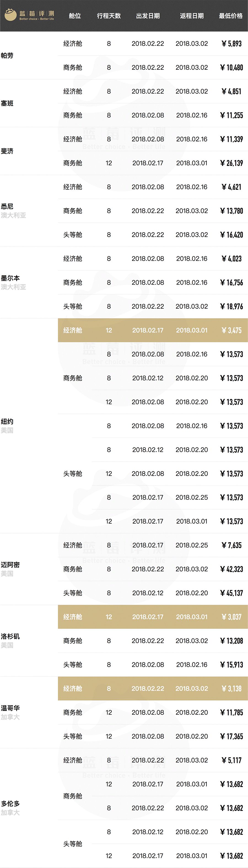
Task: Click price ¥18,976 for 墨尔本 first class
Action: tap(231, 307)
